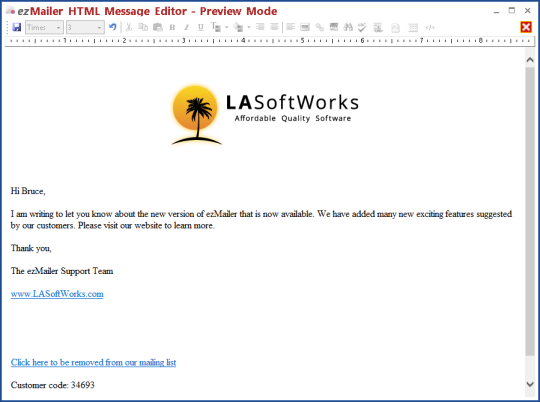The width and height of the screenshot is (540, 402).
Task: Click the 'Thank you,' line
Action: 31,248
